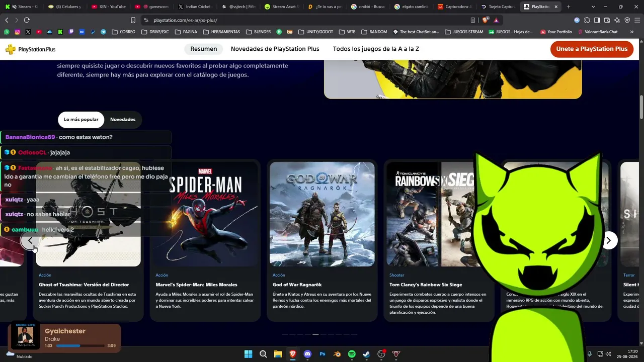Bookmark this page with the bookmark icon
Viewport: 644px width, 362px height.
point(133,20)
